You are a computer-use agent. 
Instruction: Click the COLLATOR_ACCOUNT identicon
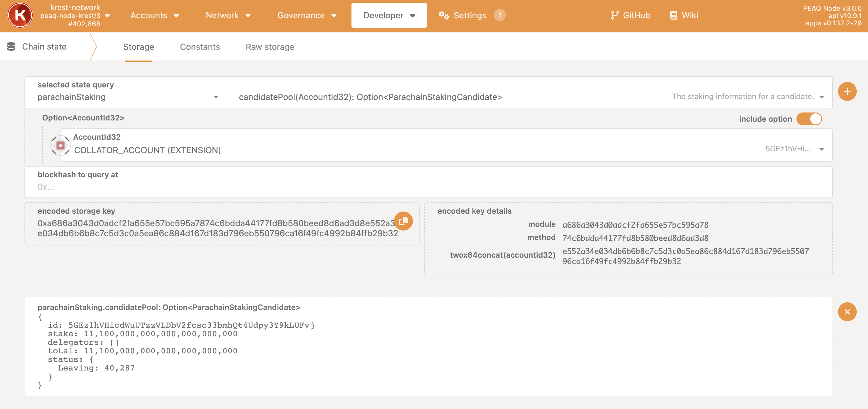tap(60, 145)
